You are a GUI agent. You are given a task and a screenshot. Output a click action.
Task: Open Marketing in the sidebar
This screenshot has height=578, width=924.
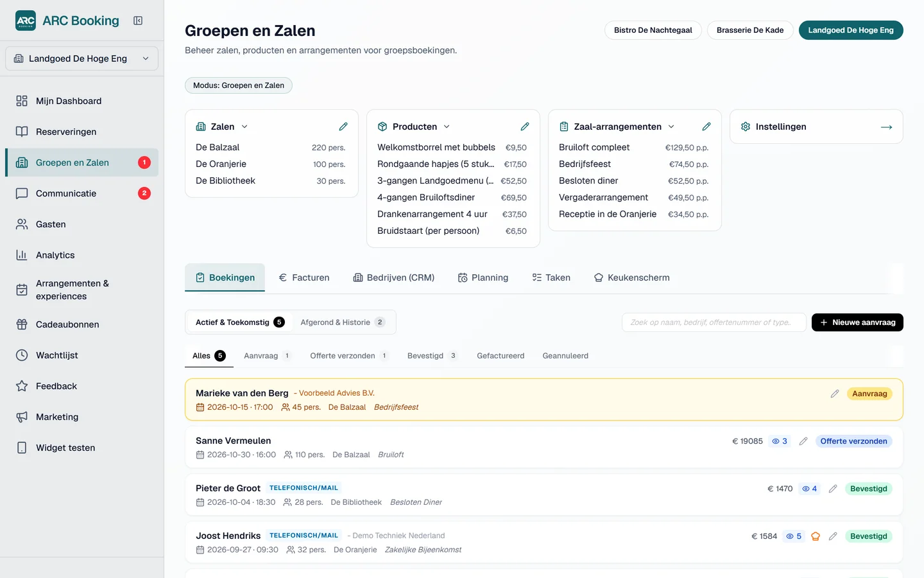pyautogui.click(x=81, y=417)
